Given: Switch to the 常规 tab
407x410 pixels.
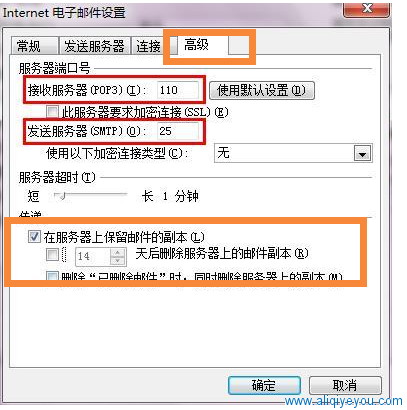Looking at the screenshot, I should point(34,46).
